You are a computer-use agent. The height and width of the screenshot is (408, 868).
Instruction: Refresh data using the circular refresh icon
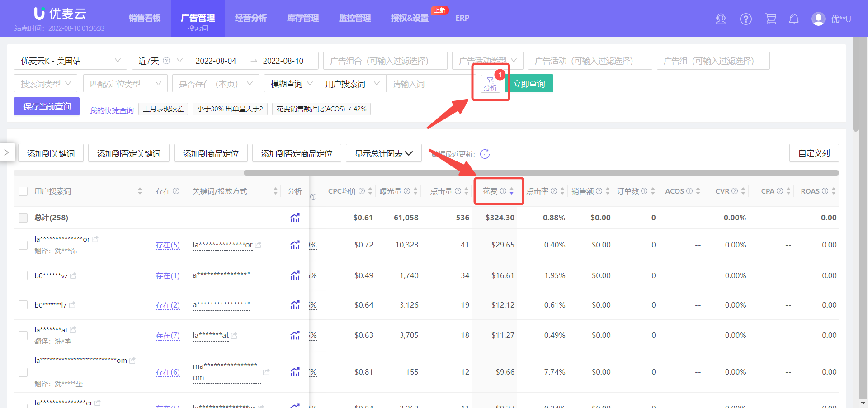(x=486, y=154)
